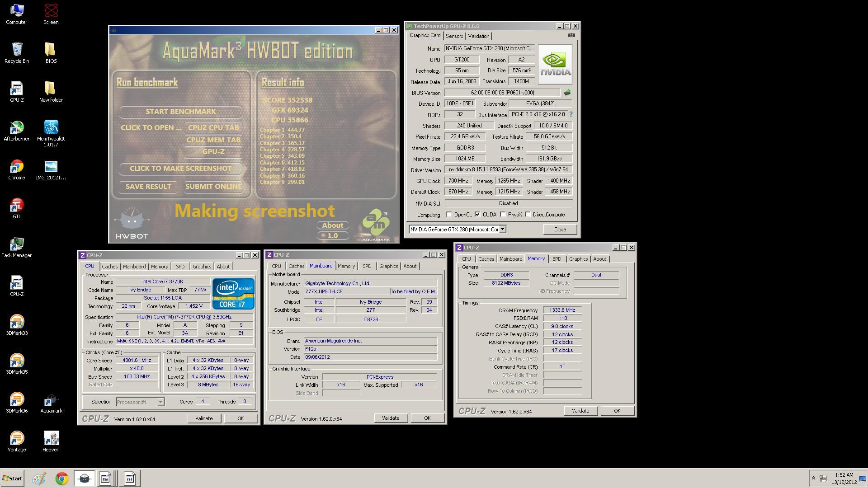
Task: Click Validate in Memory CPU-Z window
Action: point(580,411)
